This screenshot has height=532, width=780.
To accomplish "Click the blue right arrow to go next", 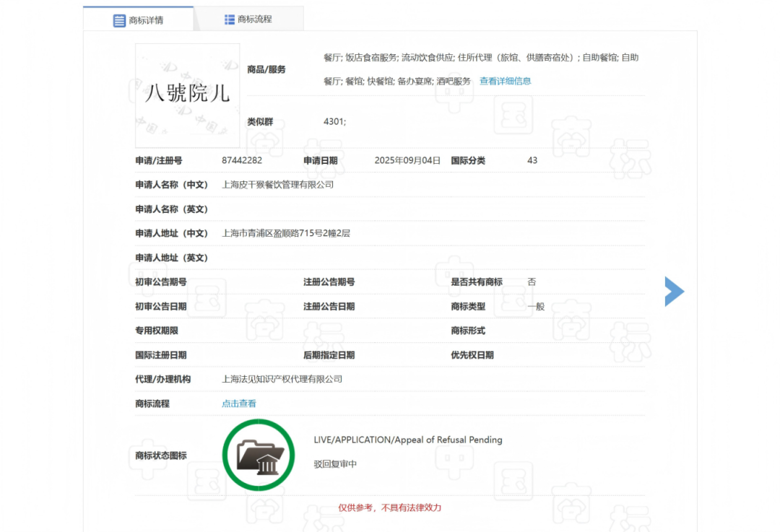I will pos(674,291).
